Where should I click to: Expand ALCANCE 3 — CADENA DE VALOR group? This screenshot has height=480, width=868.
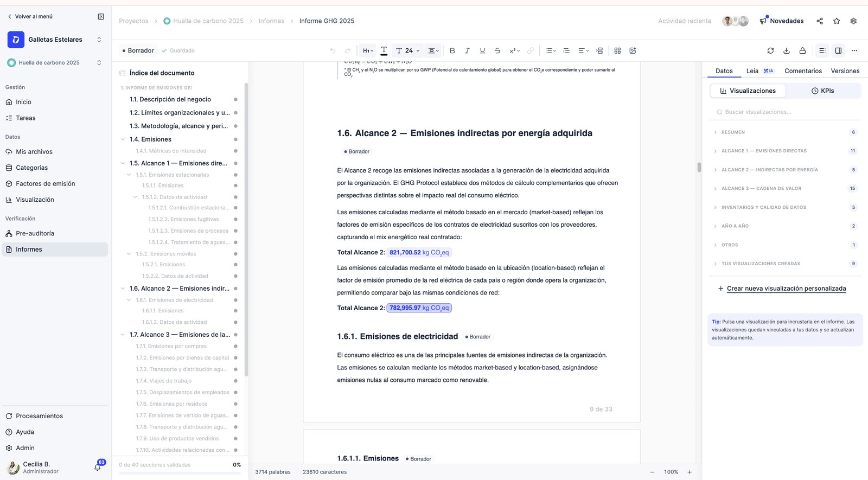(785, 188)
